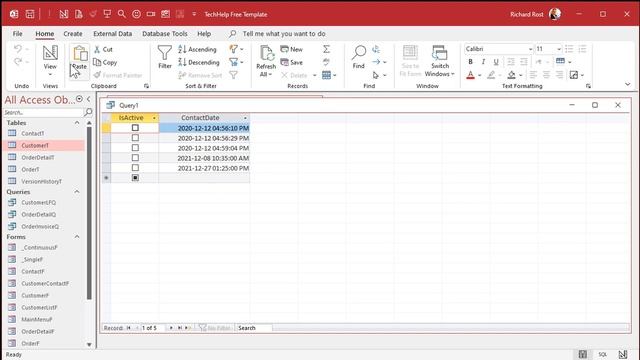Viewport: 640px width, 360px height.
Task: Click the Totals sigma icon
Action: tap(327, 49)
